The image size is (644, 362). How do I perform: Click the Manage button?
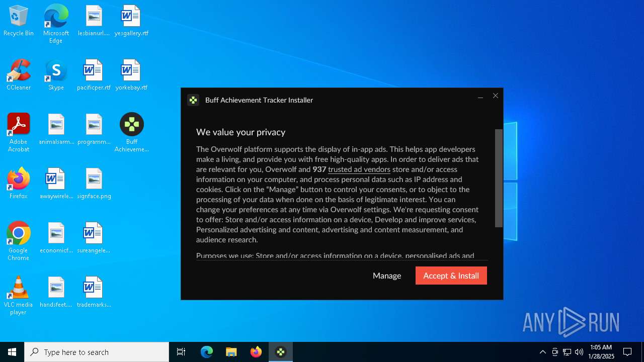pos(387,276)
